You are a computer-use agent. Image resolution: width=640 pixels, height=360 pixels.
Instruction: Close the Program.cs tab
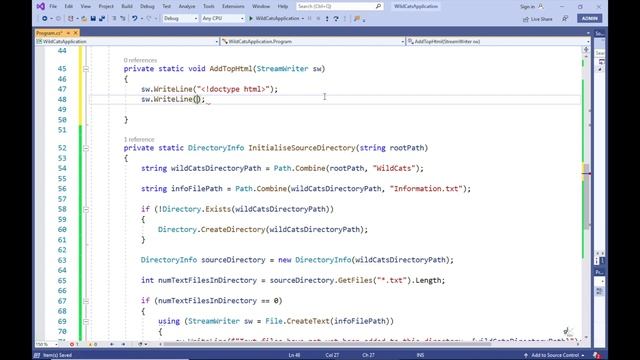(x=76, y=33)
